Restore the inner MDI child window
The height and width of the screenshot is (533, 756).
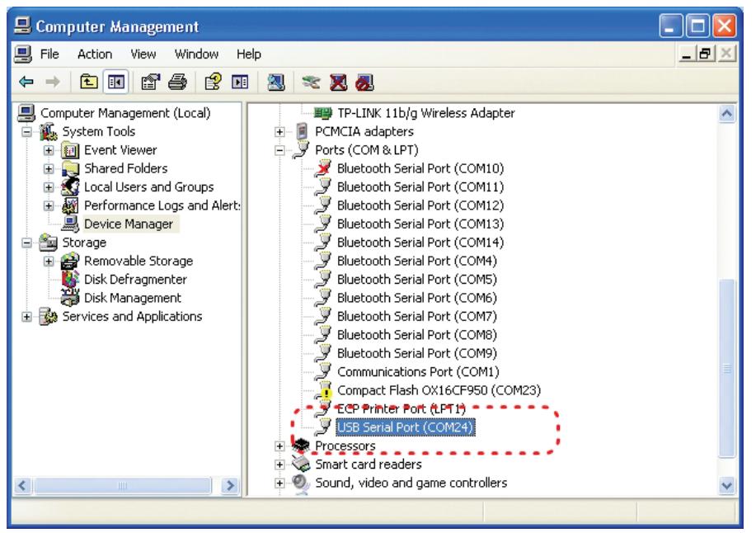706,54
